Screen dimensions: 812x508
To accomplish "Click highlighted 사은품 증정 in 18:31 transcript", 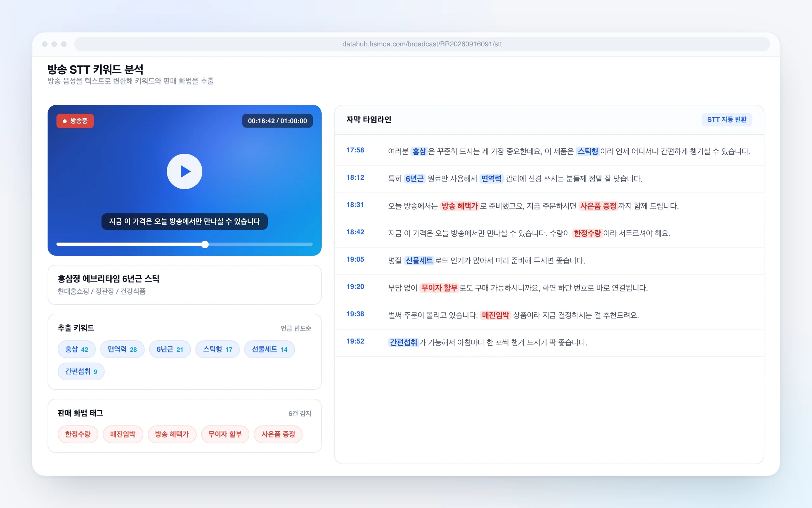I will click(598, 206).
